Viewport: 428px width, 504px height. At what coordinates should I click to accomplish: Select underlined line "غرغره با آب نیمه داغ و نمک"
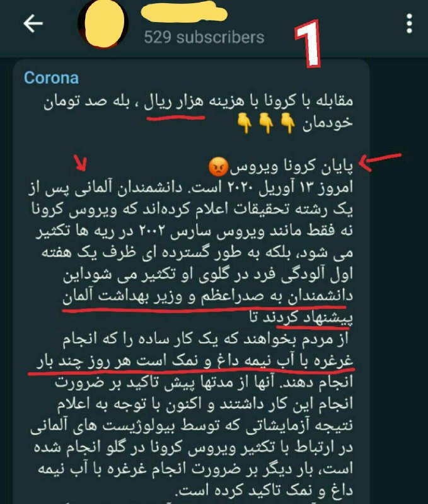(x=195, y=361)
